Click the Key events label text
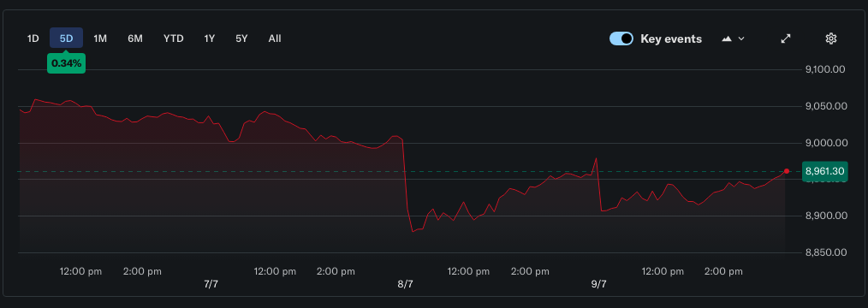 pos(671,38)
